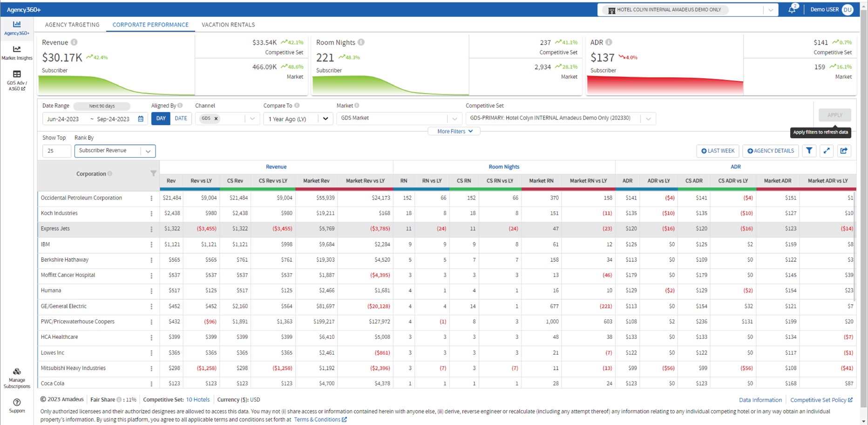868x425 pixels.
Task: Select PWC/Pricewaterhouse Coopers row name
Action: coord(77,322)
